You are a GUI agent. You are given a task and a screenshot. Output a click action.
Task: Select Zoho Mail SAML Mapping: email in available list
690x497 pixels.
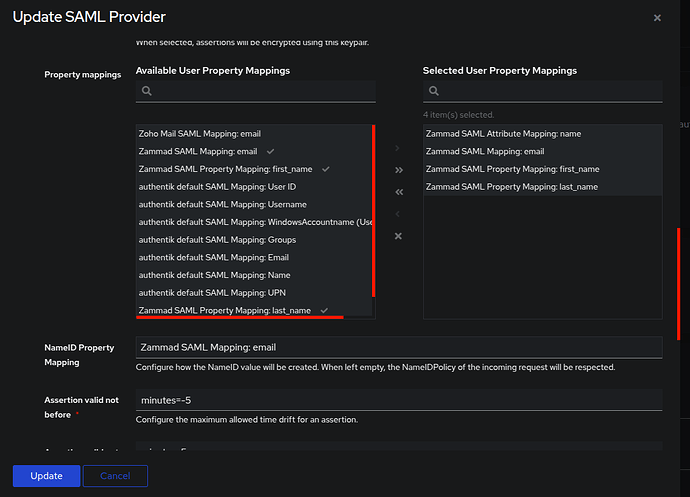[x=254, y=134]
